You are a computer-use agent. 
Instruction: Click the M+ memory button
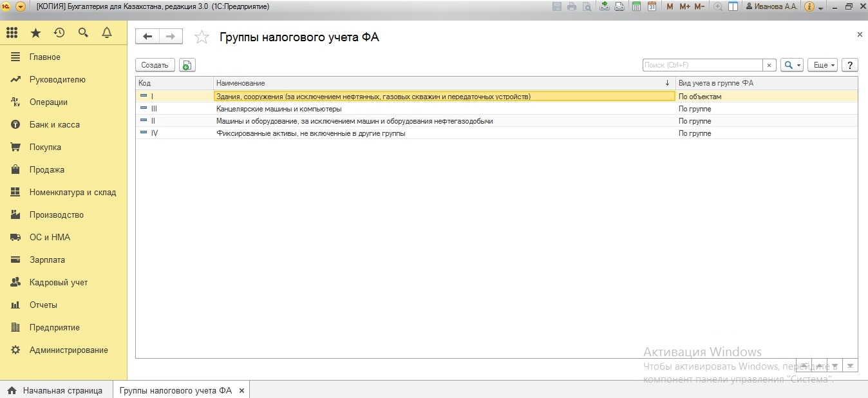684,6
